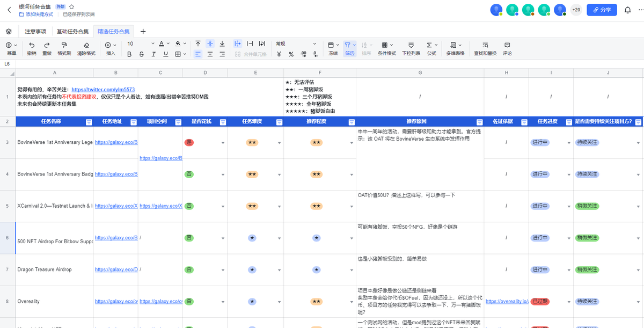Toggle strikethrough formatting

pyautogui.click(x=142, y=54)
